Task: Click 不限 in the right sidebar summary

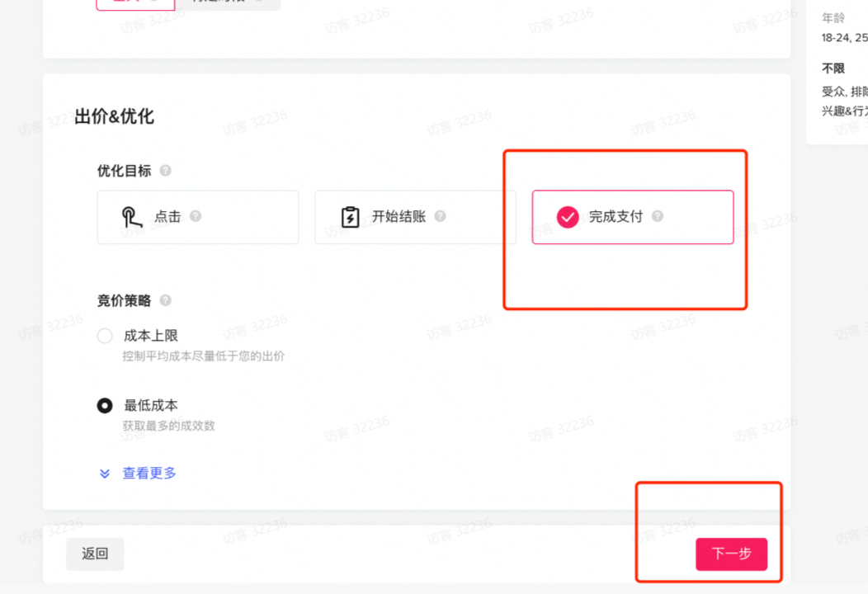Action: tap(832, 68)
